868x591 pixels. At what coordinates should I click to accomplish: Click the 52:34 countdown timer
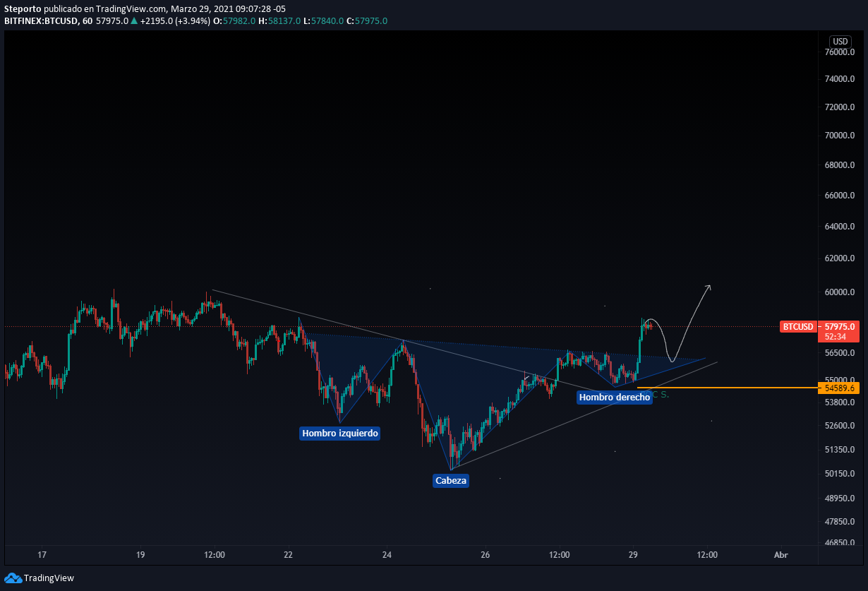click(834, 337)
